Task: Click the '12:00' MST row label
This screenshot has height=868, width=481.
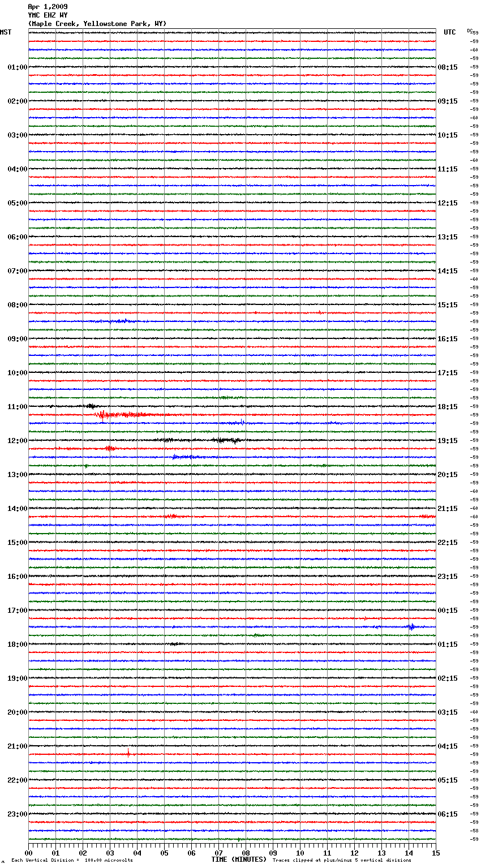Action: pyautogui.click(x=18, y=441)
